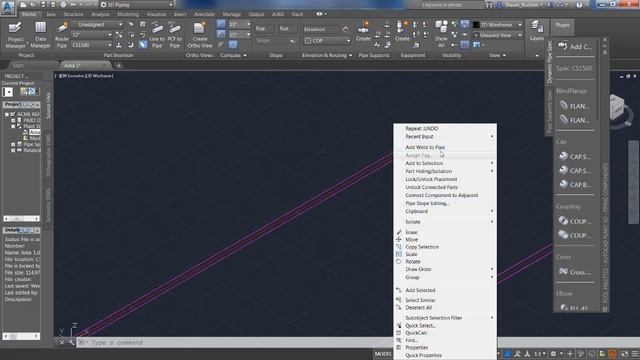
Task: Open the COP routing dropdown
Action: tap(327, 41)
